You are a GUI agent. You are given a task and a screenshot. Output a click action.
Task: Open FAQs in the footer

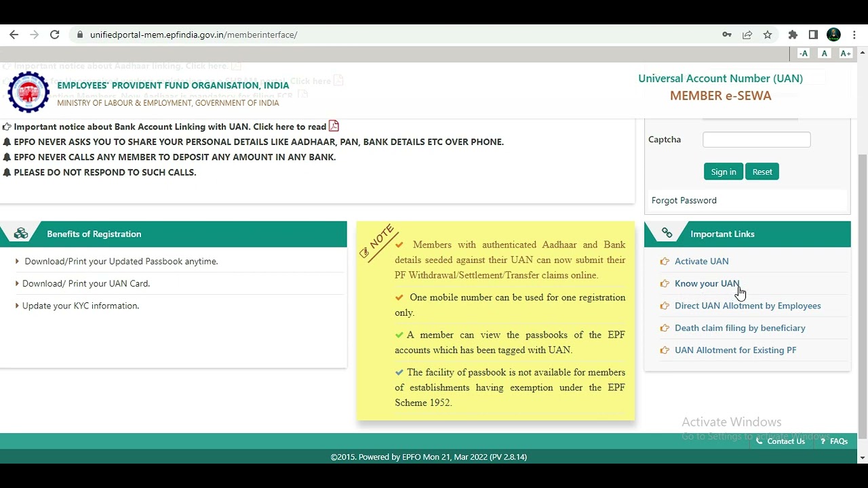(834, 441)
